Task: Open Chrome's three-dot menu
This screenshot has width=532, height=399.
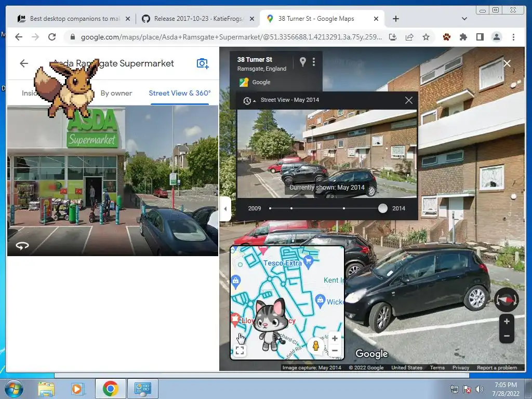Action: point(513,37)
